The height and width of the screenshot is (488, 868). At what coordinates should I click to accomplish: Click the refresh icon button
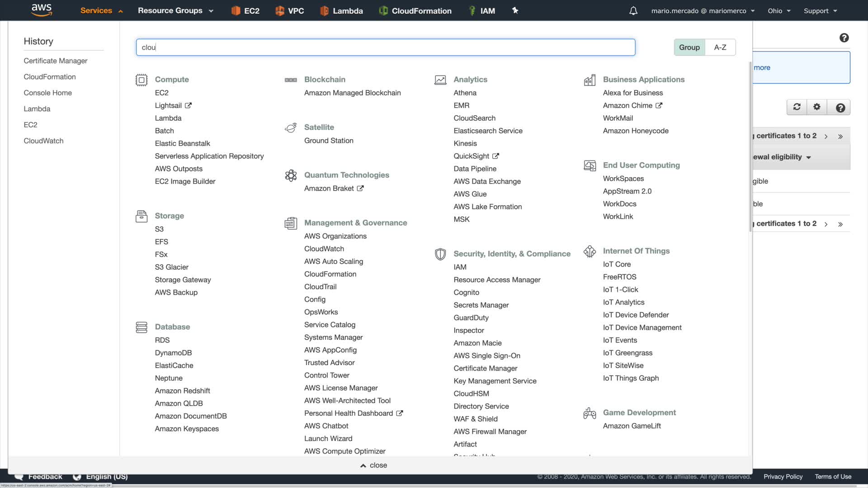pos(797,107)
